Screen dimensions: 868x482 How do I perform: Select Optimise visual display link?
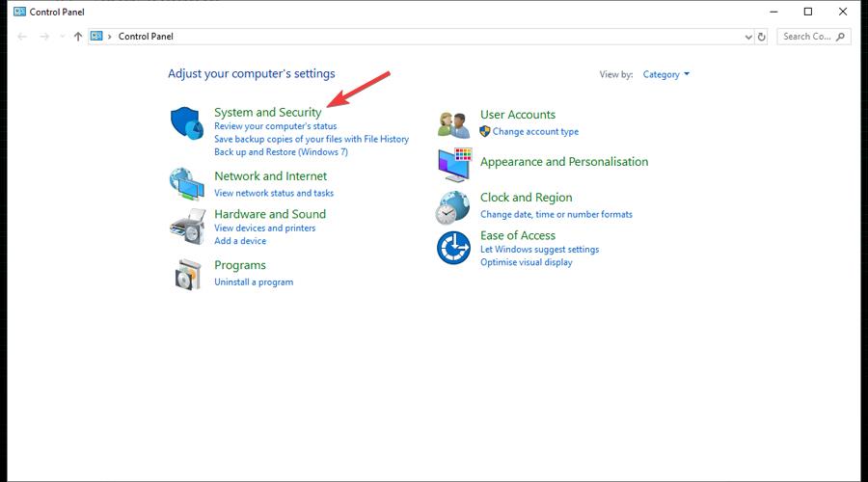click(x=526, y=262)
